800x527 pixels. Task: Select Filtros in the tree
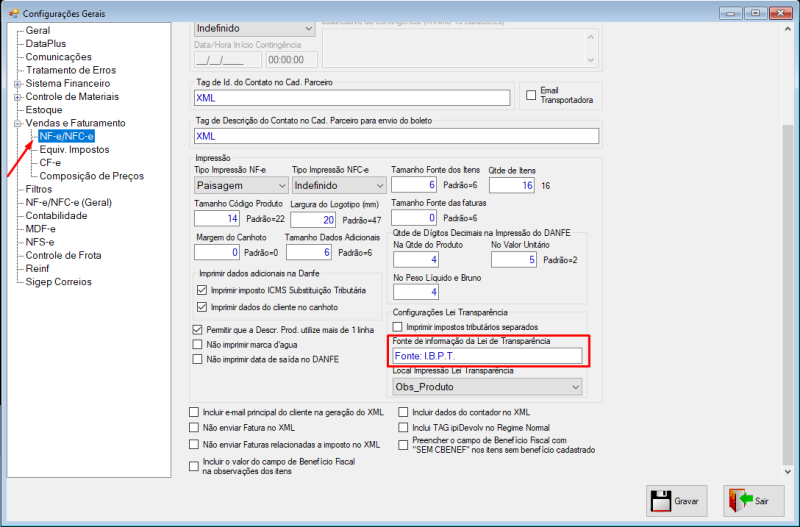[39, 189]
